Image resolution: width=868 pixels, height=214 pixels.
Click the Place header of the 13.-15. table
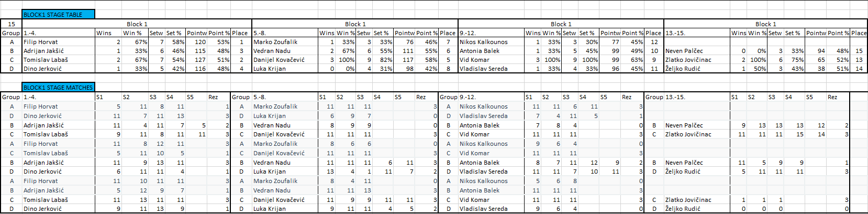pyautogui.click(x=859, y=33)
